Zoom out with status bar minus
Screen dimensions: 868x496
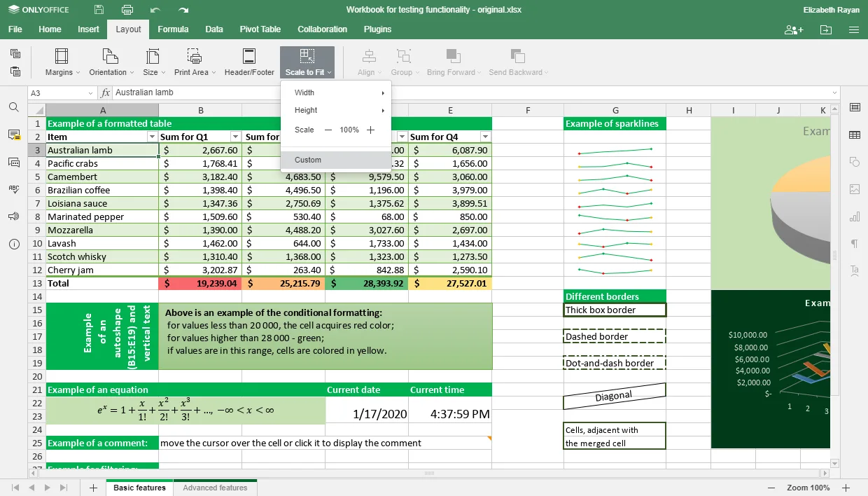pos(771,488)
